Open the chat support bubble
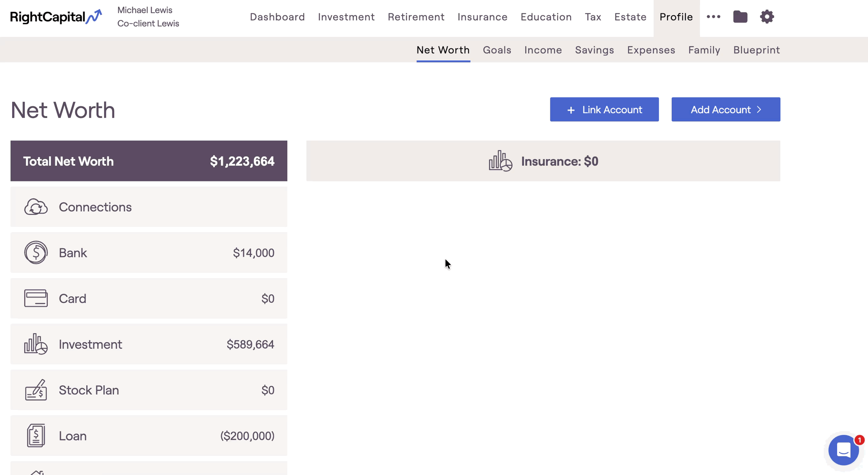 [843, 450]
